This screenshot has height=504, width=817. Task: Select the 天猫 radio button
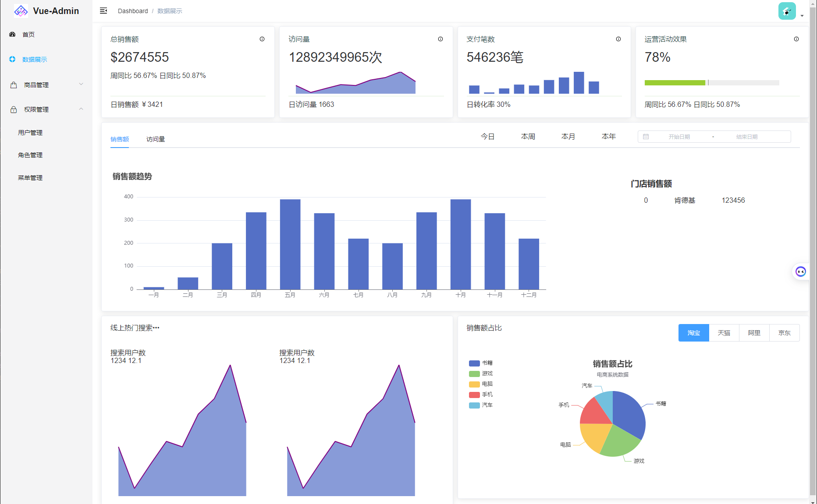724,333
